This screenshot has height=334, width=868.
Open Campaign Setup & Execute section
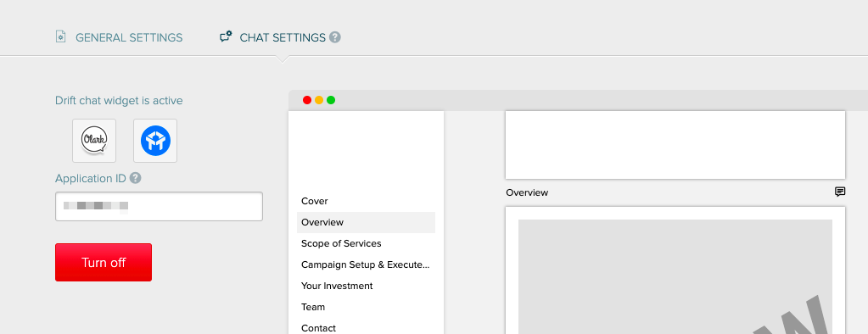(x=366, y=264)
